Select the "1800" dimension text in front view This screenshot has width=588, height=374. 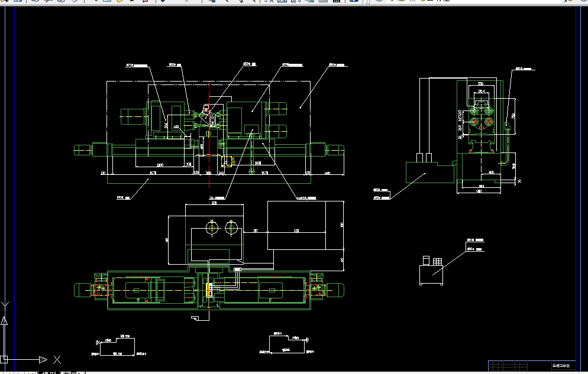point(160,165)
